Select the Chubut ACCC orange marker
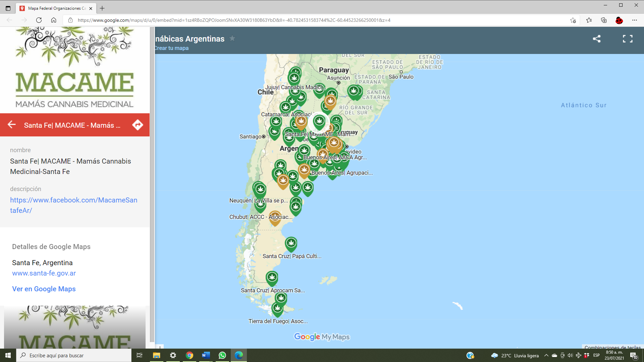Viewport: 644px width, 362px height. tap(275, 218)
